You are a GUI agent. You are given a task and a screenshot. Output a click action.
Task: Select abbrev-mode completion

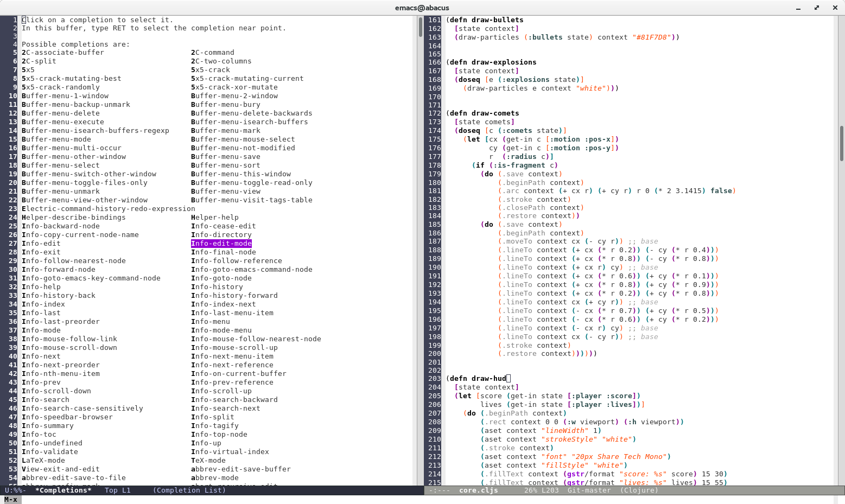click(x=215, y=478)
